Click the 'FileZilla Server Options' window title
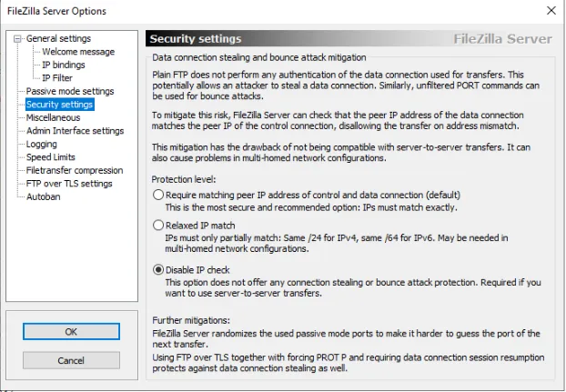Viewport: 566px width, 392px height. click(56, 11)
